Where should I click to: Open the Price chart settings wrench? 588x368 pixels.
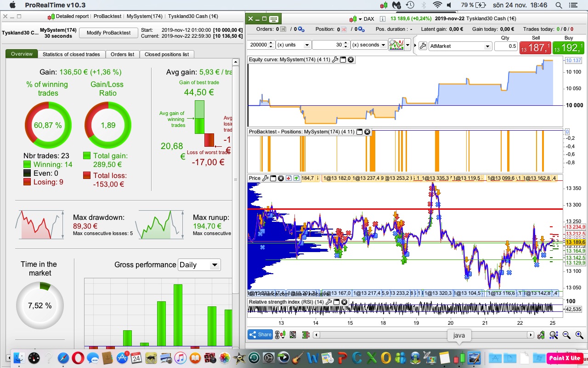tap(265, 178)
